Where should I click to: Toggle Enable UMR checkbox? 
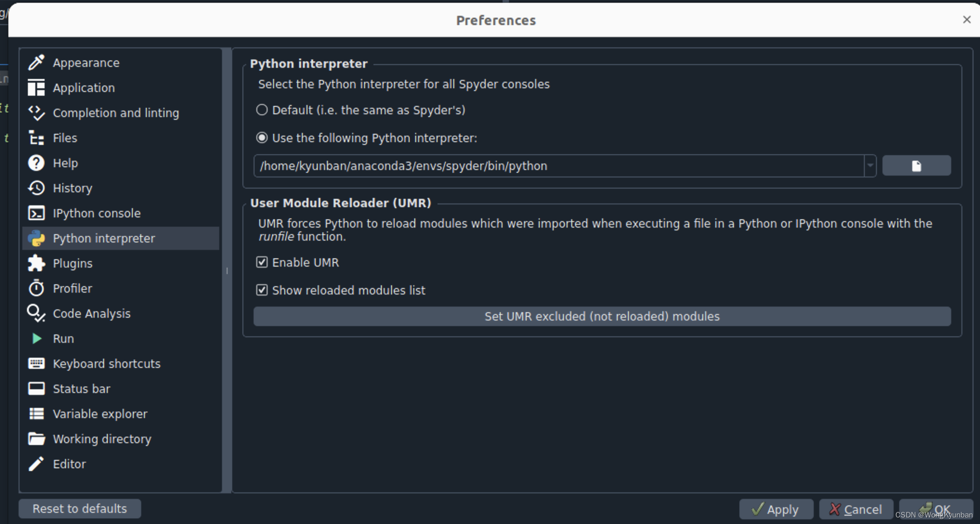(x=262, y=262)
